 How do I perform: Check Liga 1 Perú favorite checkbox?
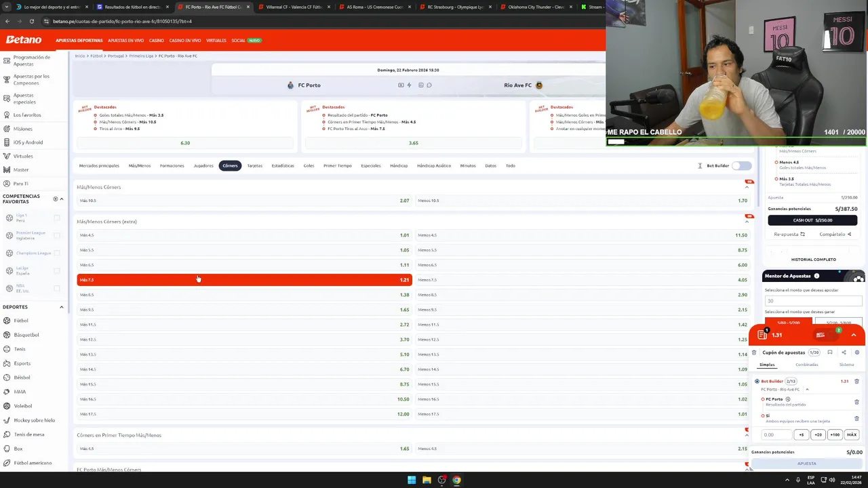click(57, 218)
